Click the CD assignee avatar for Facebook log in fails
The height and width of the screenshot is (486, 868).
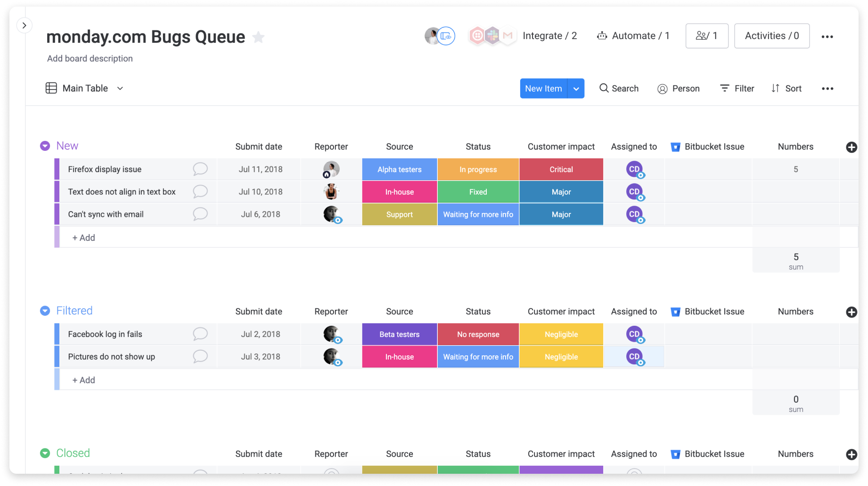pyautogui.click(x=635, y=334)
